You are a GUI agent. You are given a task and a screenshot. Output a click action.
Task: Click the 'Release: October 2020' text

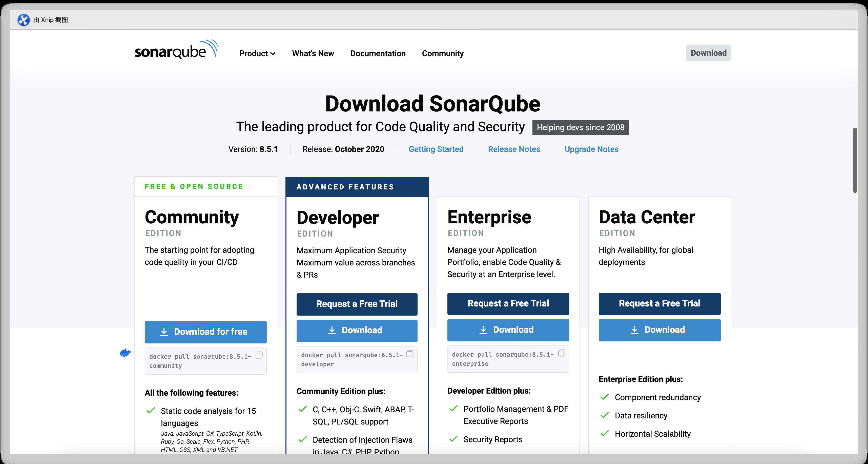tap(343, 149)
